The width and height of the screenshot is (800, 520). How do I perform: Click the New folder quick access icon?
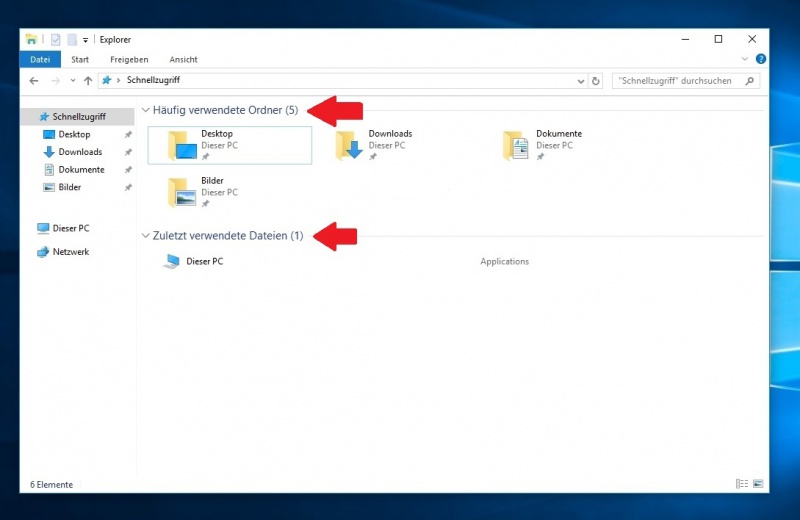(x=72, y=39)
